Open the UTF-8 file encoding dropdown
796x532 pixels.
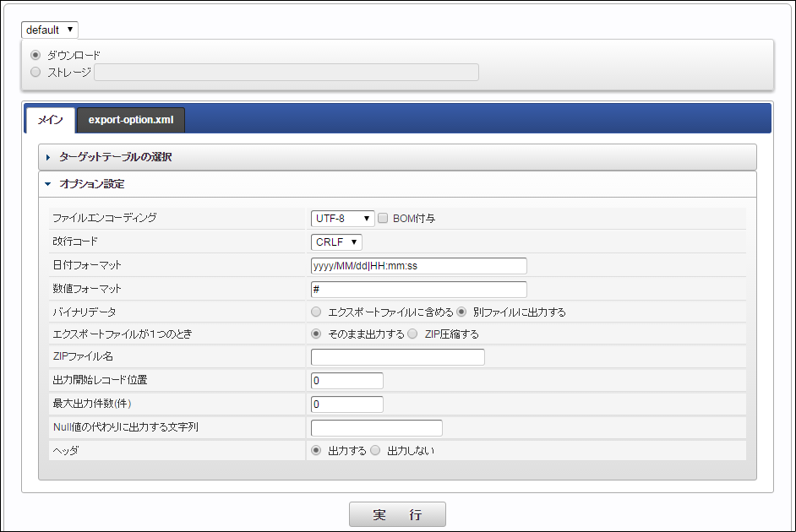343,219
